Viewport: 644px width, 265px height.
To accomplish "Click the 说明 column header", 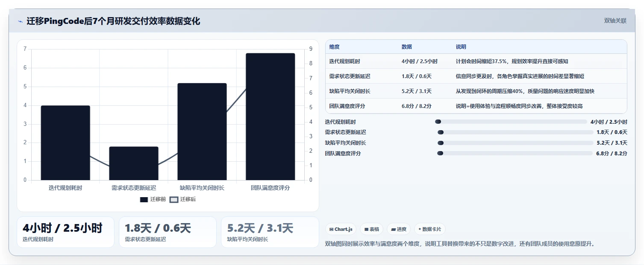I will pyautogui.click(x=461, y=47).
